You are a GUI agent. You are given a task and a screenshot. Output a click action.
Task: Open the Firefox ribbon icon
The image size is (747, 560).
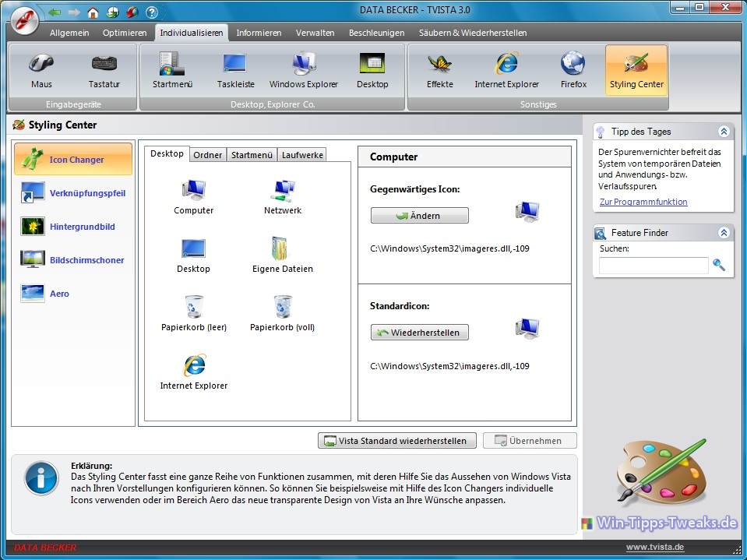[573, 70]
